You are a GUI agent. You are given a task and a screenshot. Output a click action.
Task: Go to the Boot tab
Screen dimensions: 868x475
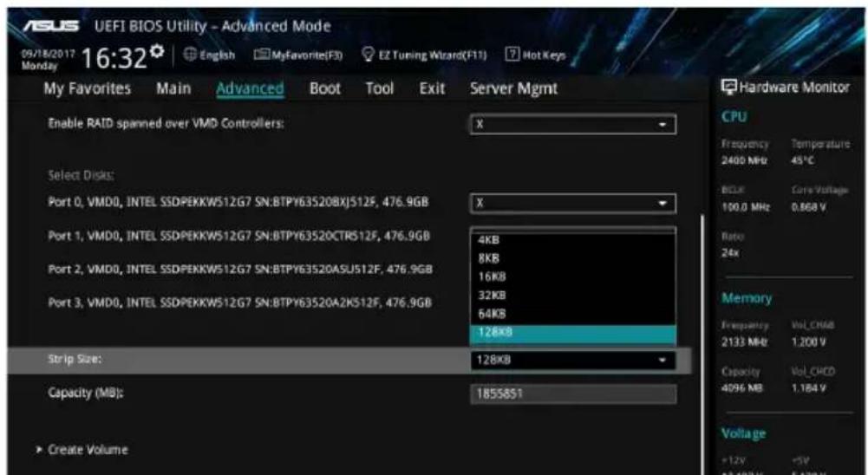coord(325,88)
